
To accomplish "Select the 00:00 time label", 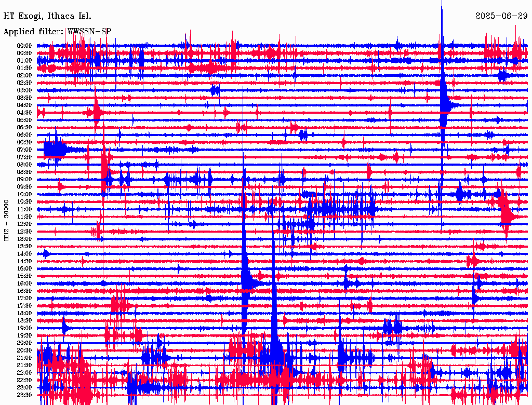I will 24,46.
